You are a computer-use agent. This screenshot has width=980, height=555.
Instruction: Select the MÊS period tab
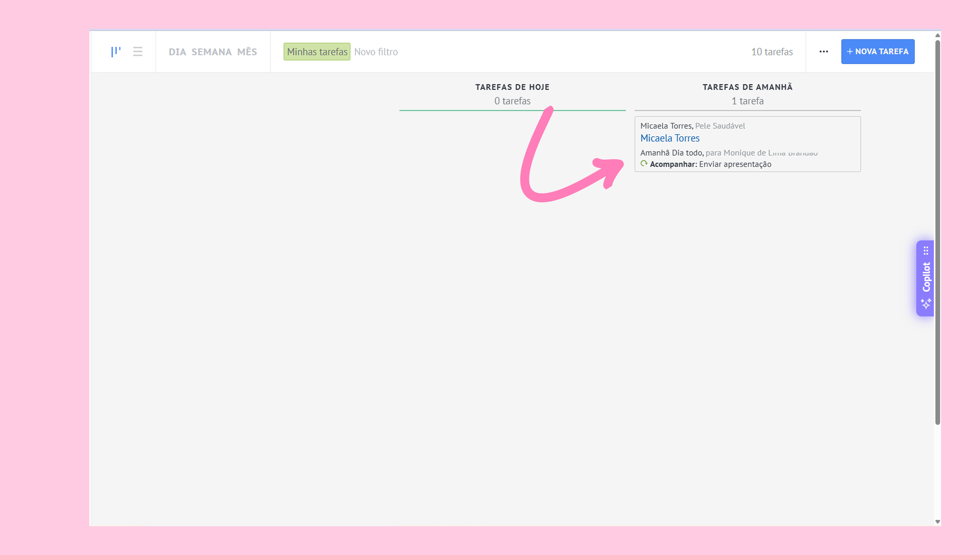247,52
